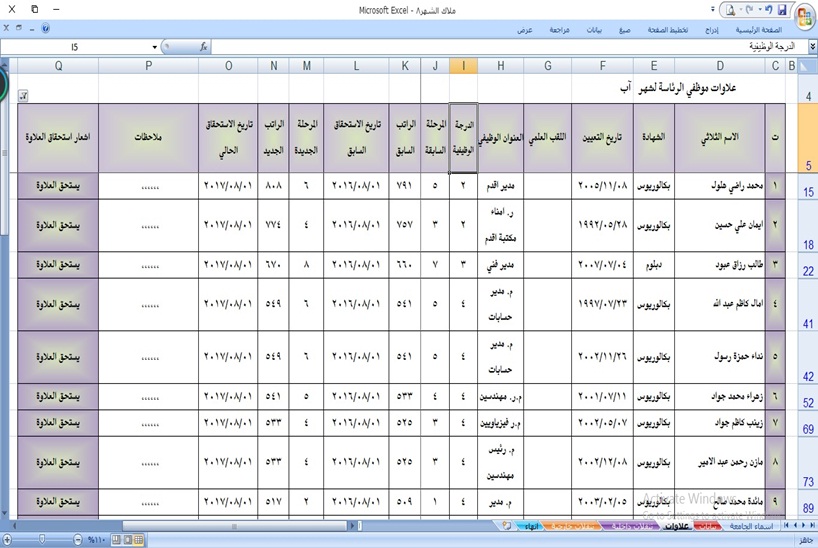
Task: Click the Page Layout view status bar icon
Action: click(x=127, y=540)
